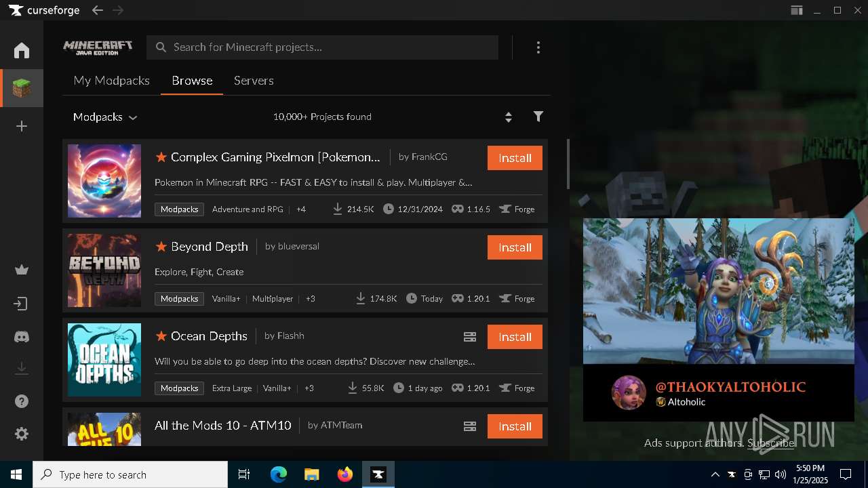This screenshot has height=488, width=868.
Task: Click the CurseForge logo in title bar
Action: pos(44,10)
